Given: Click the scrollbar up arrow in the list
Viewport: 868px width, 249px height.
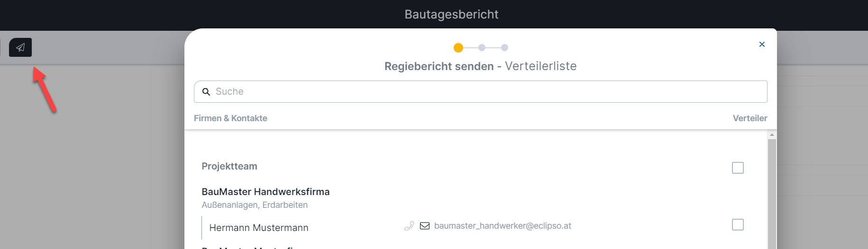Looking at the screenshot, I should pos(772,135).
